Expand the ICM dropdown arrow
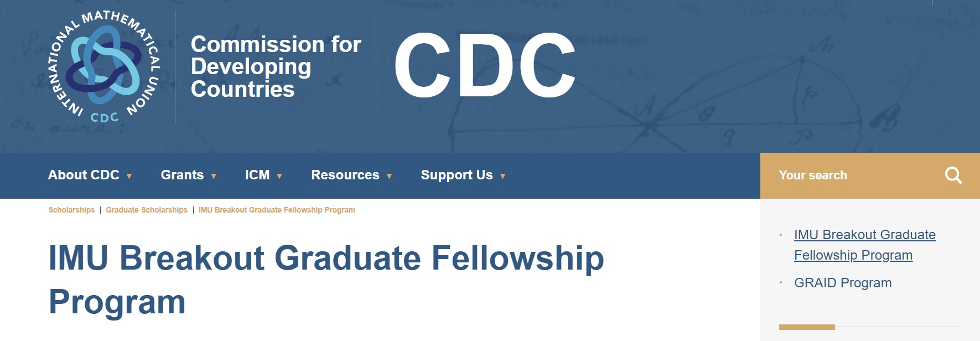This screenshot has width=980, height=341. click(279, 176)
